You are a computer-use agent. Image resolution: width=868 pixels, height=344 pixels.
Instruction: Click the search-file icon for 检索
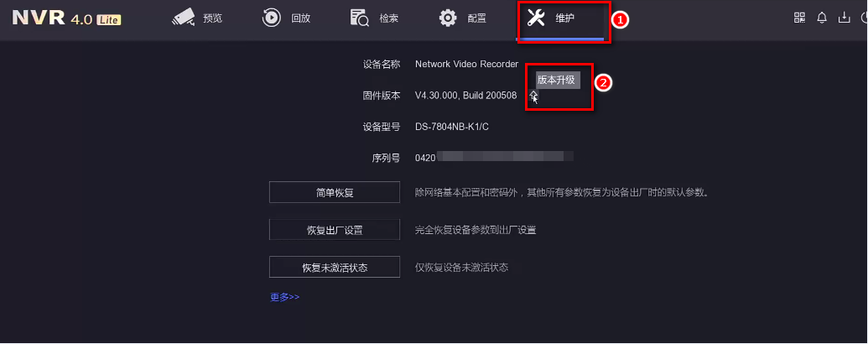360,18
